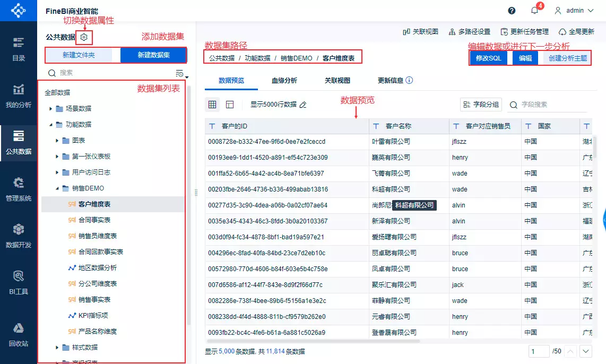Go to previous page arrow
The image size is (606, 364).
[x=570, y=351]
